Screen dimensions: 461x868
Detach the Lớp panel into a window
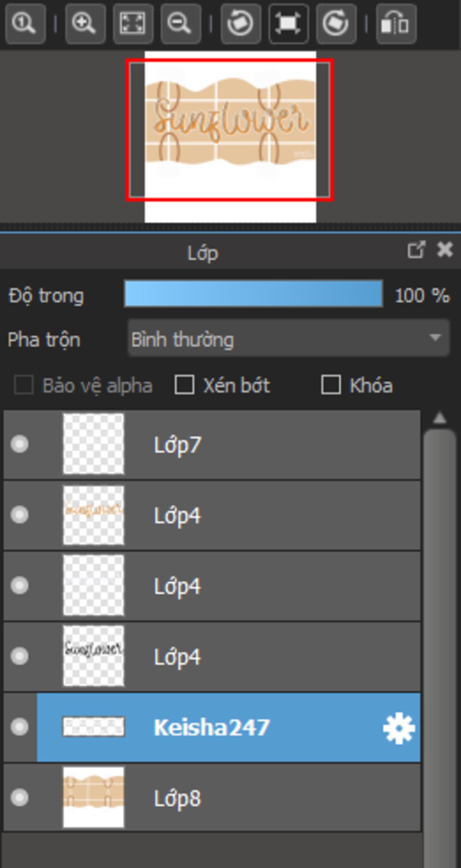(x=416, y=249)
